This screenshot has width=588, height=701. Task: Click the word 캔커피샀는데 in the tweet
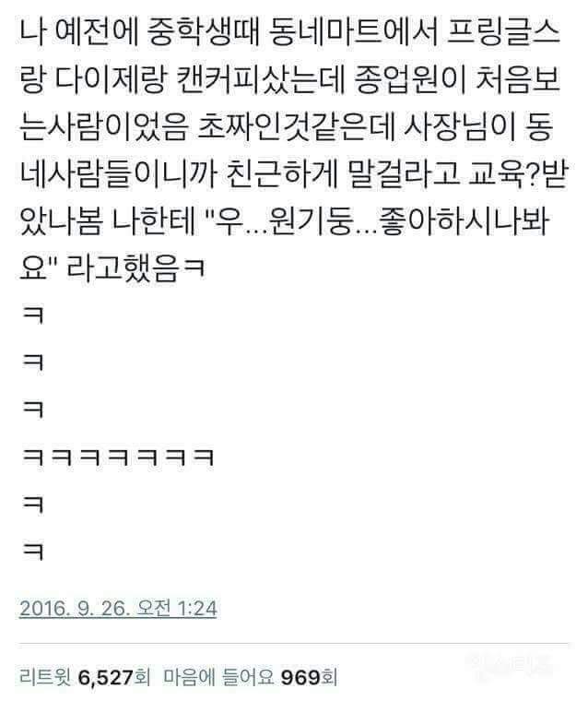260,80
